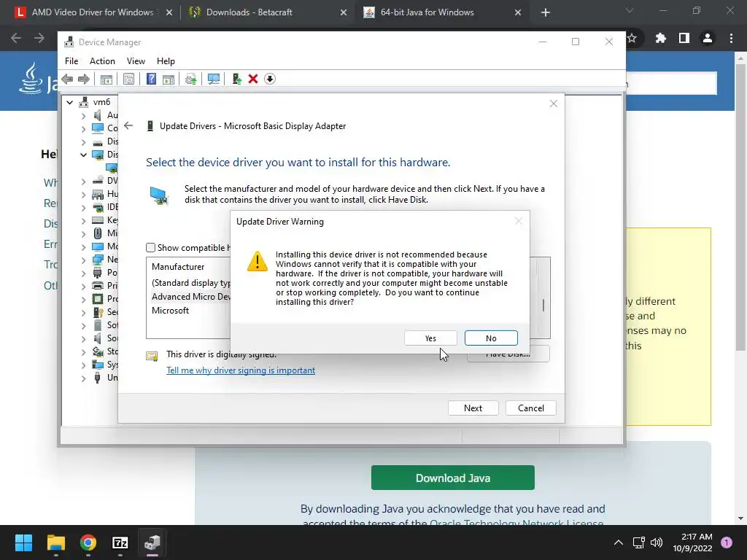
Task: Open the Help menu in Device Manager
Action: [x=166, y=61]
